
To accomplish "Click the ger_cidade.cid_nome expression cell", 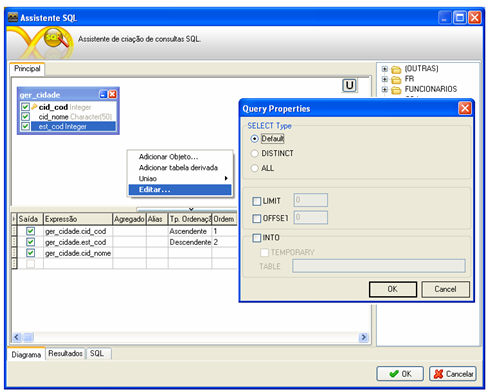I will [78, 253].
